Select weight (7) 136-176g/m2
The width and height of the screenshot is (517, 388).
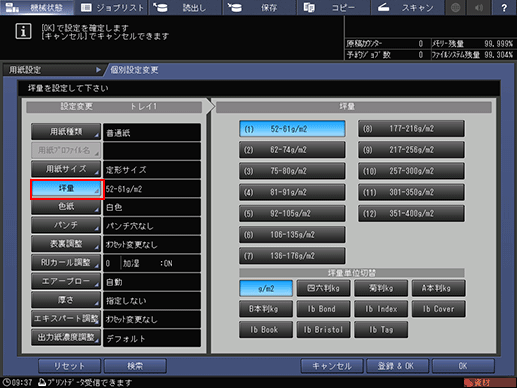[292, 256]
